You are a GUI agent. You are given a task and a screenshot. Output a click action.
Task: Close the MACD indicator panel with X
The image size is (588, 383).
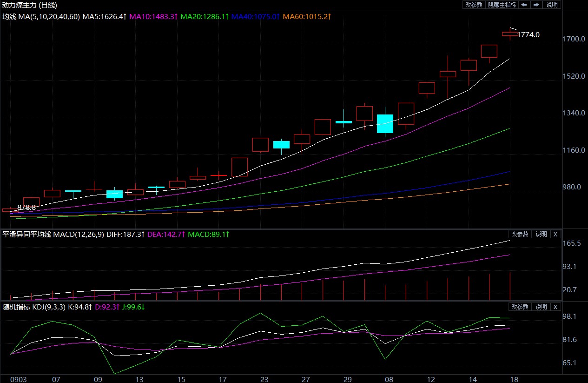[555, 235]
